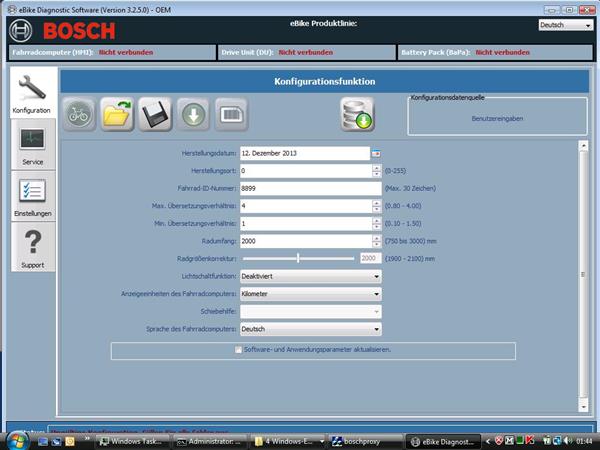Click the Max. Übersetzungsverhältnis field
Image resolution: width=600 pixels, height=450 pixels.
(x=306, y=206)
